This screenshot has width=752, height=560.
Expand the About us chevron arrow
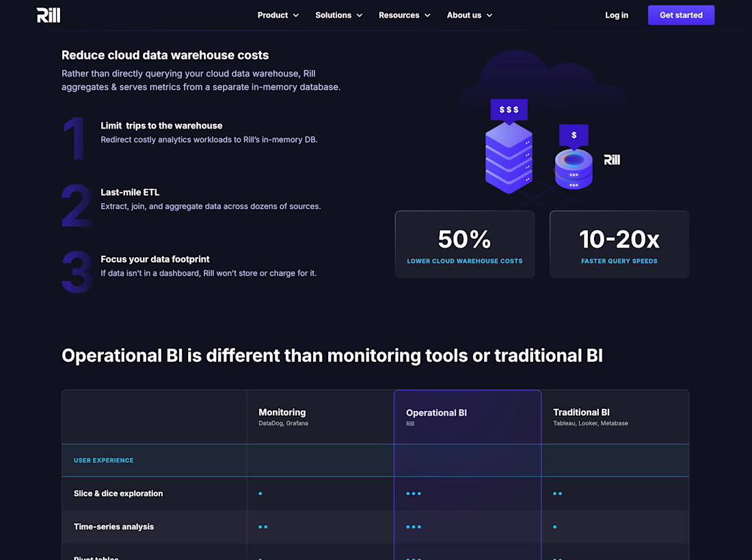click(x=489, y=15)
